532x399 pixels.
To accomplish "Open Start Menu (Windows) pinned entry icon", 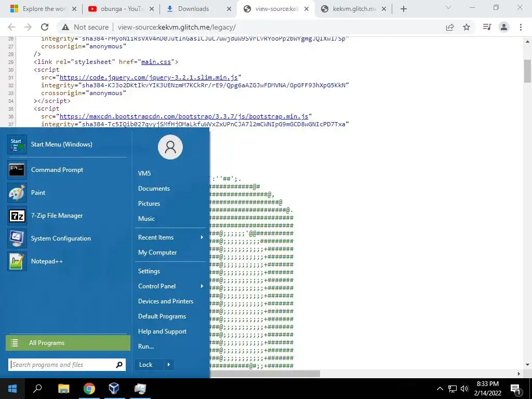I will tap(17, 144).
